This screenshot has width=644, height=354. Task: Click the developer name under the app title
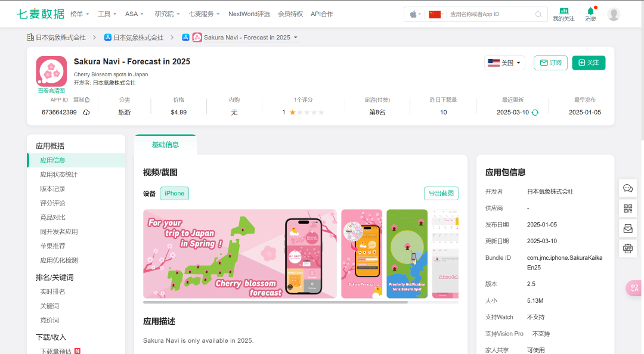[114, 83]
